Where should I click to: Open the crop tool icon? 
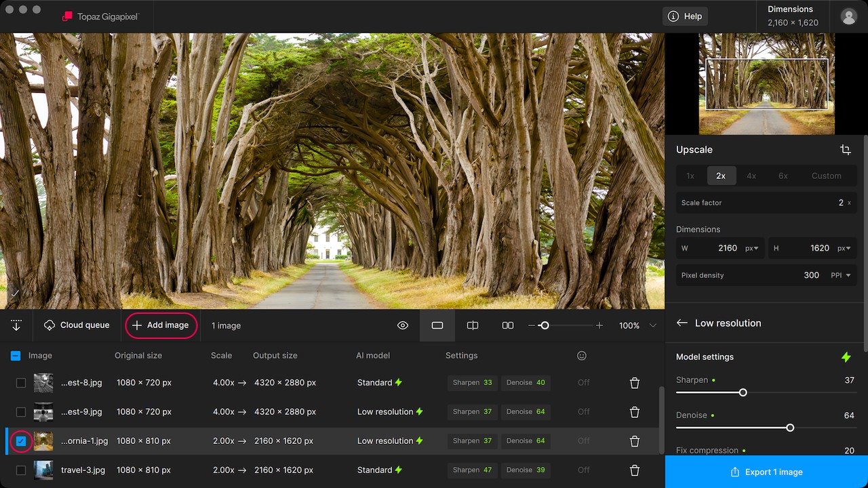(x=845, y=150)
